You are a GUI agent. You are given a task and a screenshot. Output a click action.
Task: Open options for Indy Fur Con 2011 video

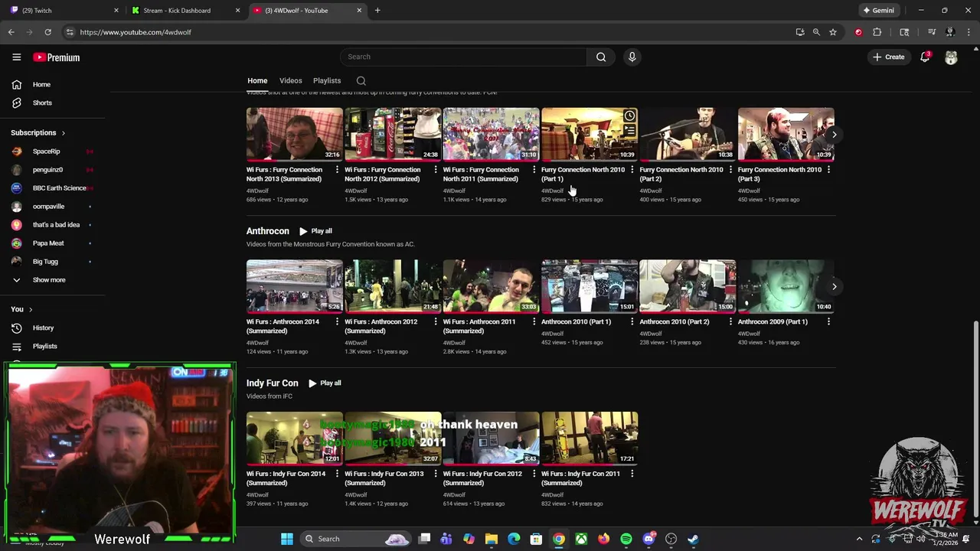[x=632, y=474]
